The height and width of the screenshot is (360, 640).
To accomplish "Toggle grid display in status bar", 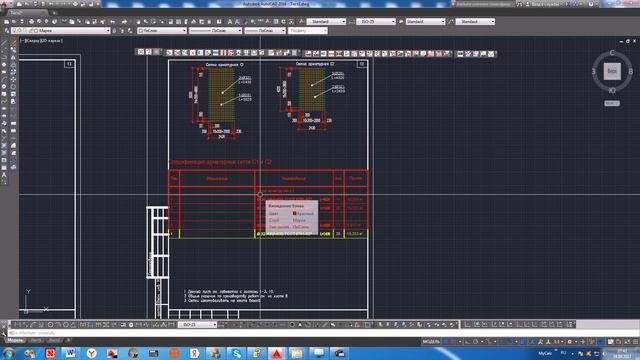I will (x=446, y=342).
